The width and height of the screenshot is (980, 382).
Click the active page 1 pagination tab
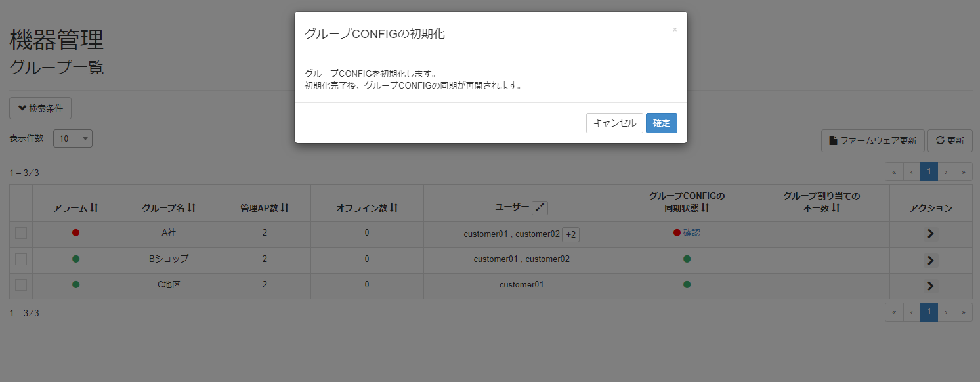[928, 171]
